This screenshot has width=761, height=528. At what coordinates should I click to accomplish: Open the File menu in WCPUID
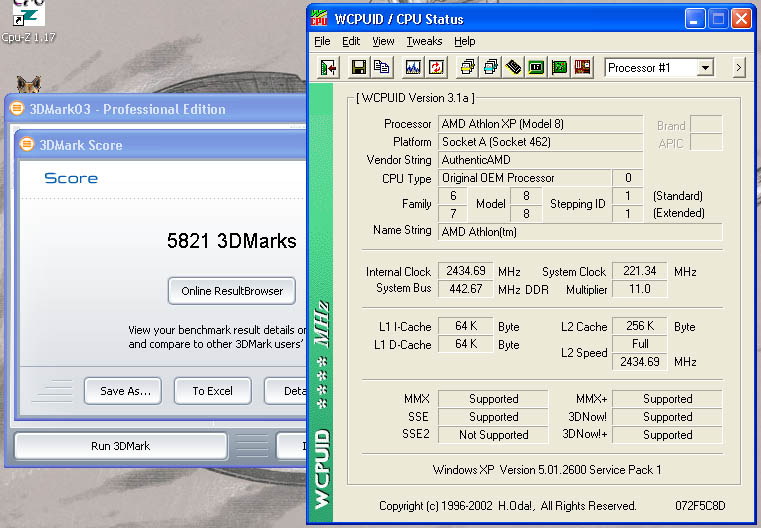tap(322, 41)
